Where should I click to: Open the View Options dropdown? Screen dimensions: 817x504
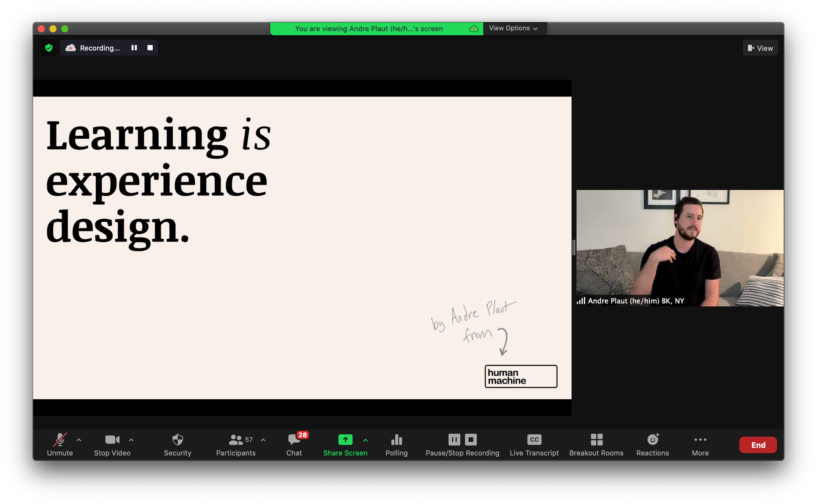tap(513, 28)
